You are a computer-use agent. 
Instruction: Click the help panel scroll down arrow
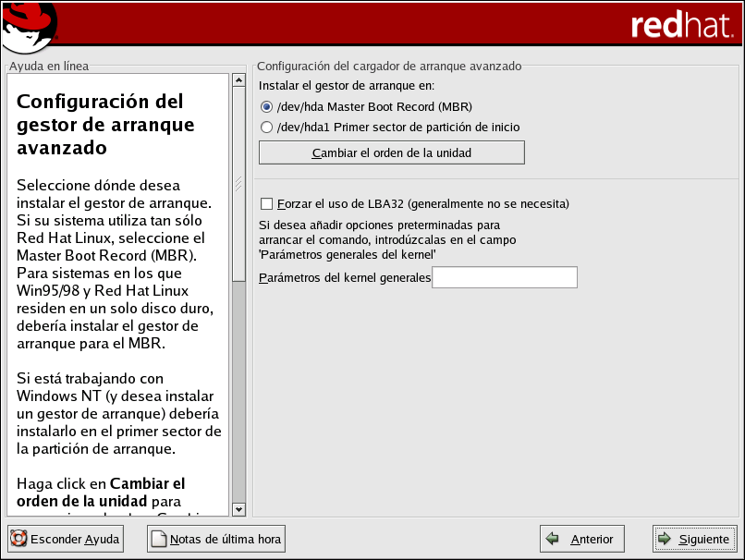238,508
